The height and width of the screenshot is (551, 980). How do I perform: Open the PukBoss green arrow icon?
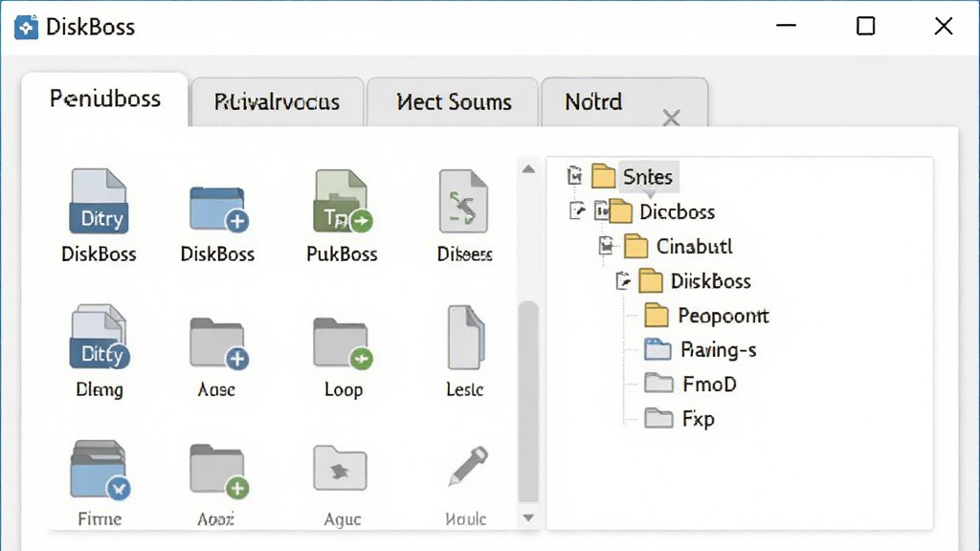pyautogui.click(x=342, y=201)
